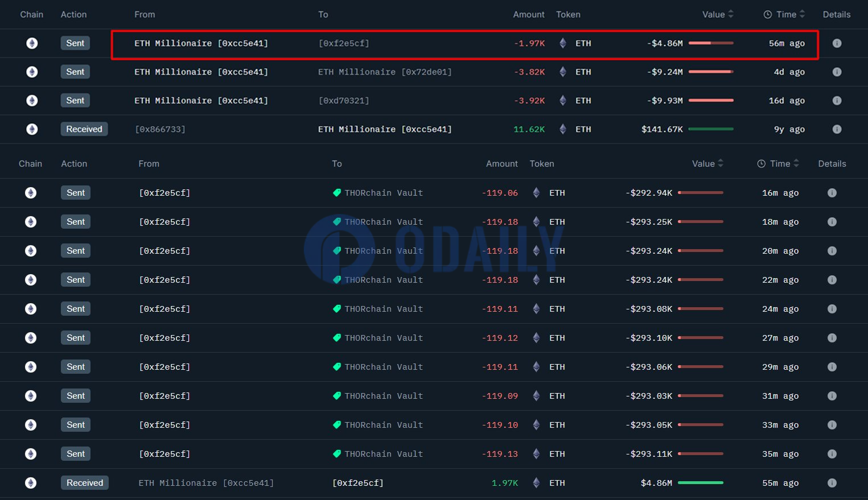Viewport: 868px width, 500px height.
Task: Open recipient address 0xf2e5cf in highlighted row
Action: [x=344, y=43]
